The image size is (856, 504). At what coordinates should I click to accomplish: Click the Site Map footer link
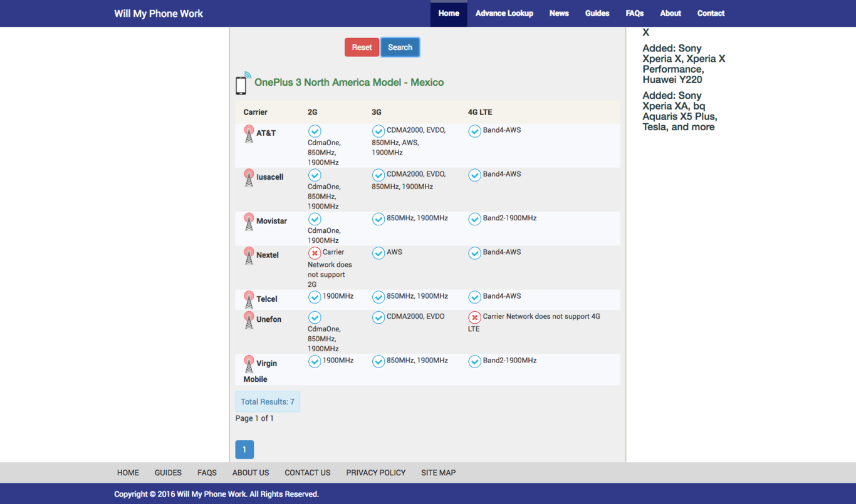pos(438,473)
